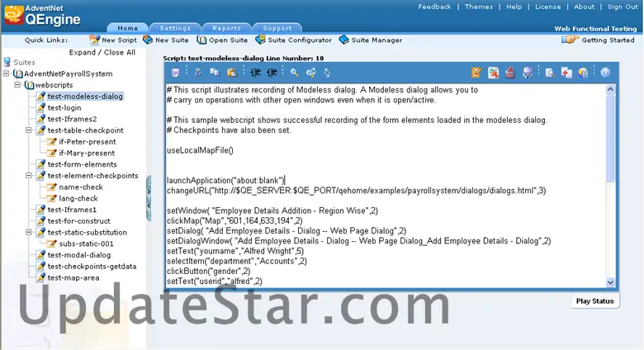Select the test-checkpoints-getdata script

coord(92,266)
